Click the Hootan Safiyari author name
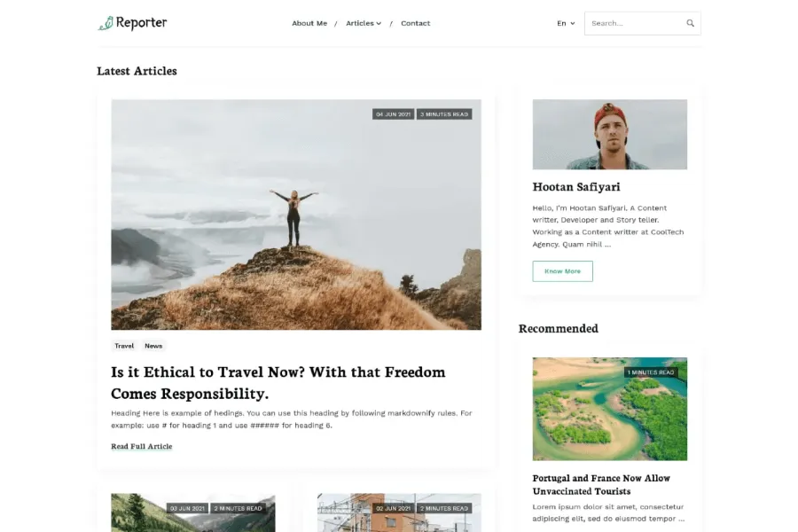The width and height of the screenshot is (798, 532). pyautogui.click(x=576, y=187)
